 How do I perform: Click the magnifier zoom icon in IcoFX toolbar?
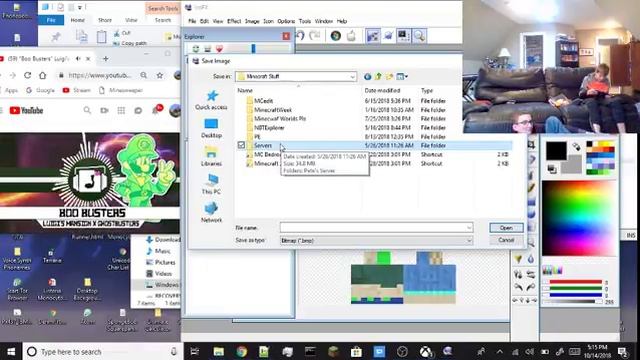[419, 36]
